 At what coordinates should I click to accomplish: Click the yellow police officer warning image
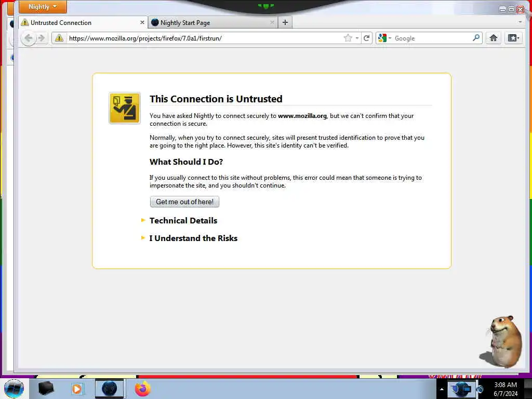coord(125,108)
